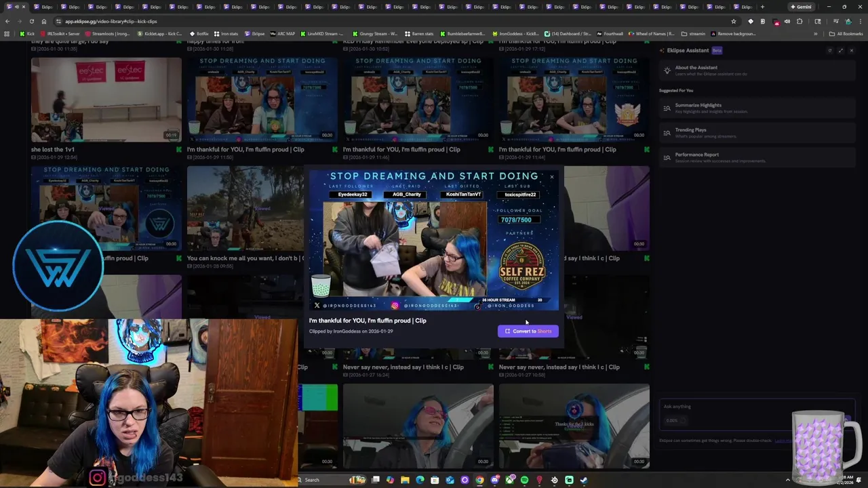This screenshot has width=868, height=488.
Task: Open 'You can knock me all you want' clip thumbnail
Action: pos(245,208)
